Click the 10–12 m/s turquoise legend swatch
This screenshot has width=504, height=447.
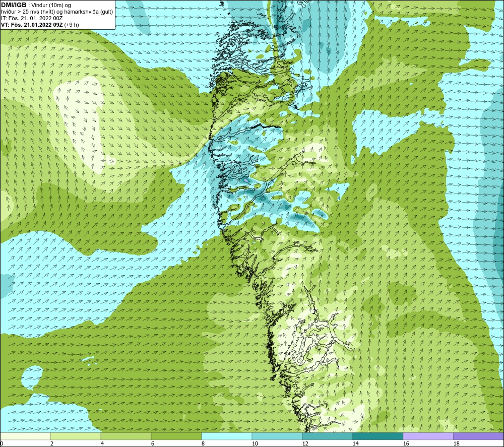click(277, 436)
